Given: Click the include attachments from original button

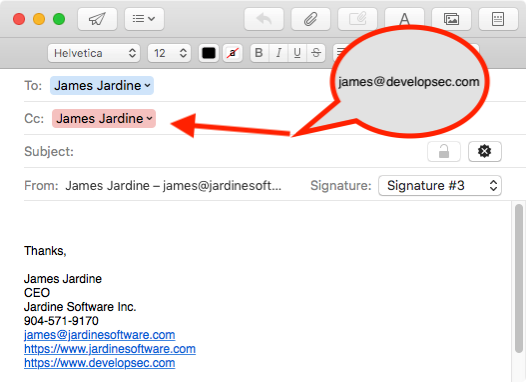Looking at the screenshot, I should coord(357,19).
